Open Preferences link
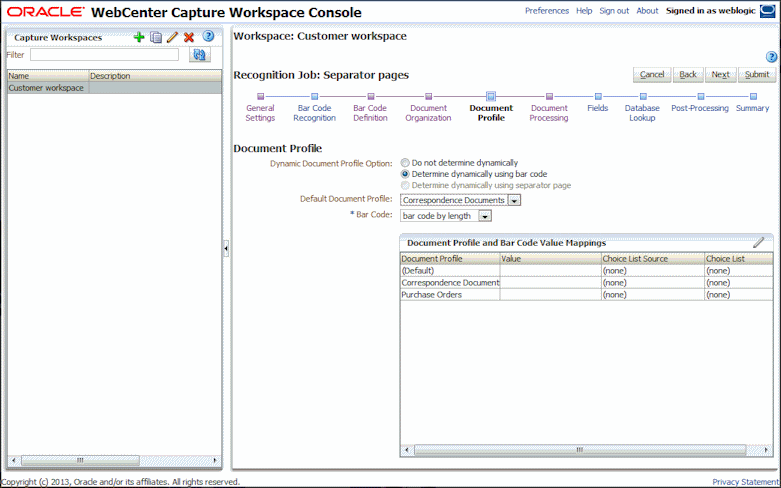Image resolution: width=781 pixels, height=488 pixels. 546,11
